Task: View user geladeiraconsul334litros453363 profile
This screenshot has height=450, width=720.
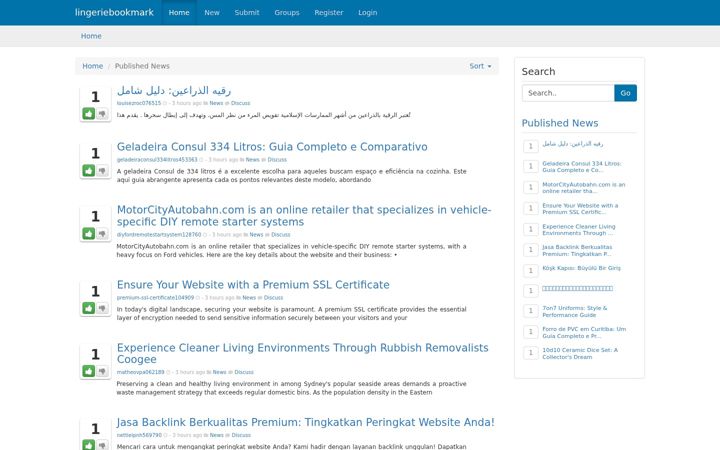Action: (x=157, y=160)
